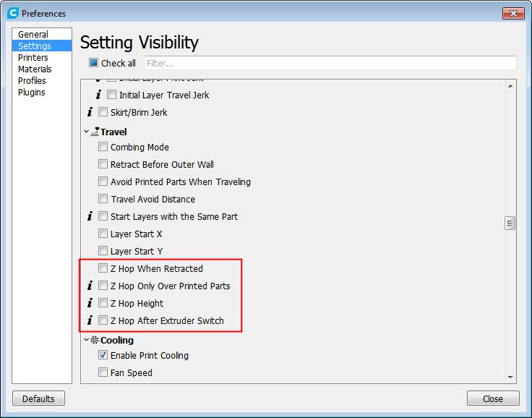532x418 pixels.
Task: Click info icon next to Z Hop Height
Action: point(89,303)
